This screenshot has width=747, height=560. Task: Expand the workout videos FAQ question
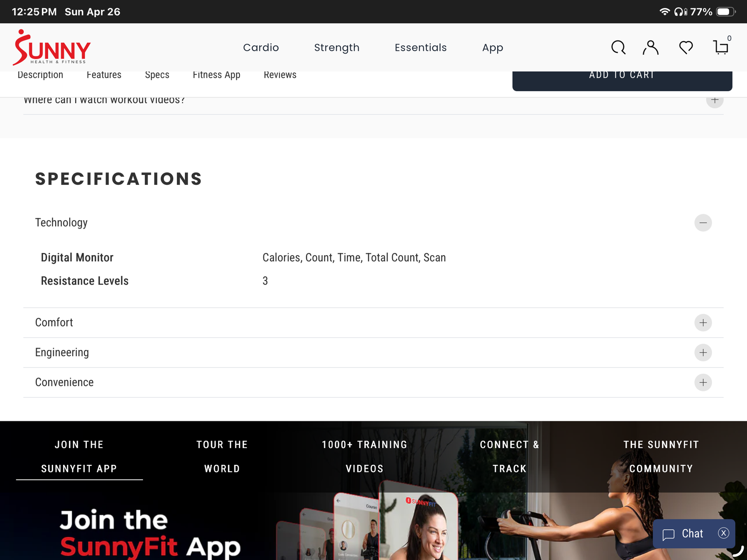point(714,100)
